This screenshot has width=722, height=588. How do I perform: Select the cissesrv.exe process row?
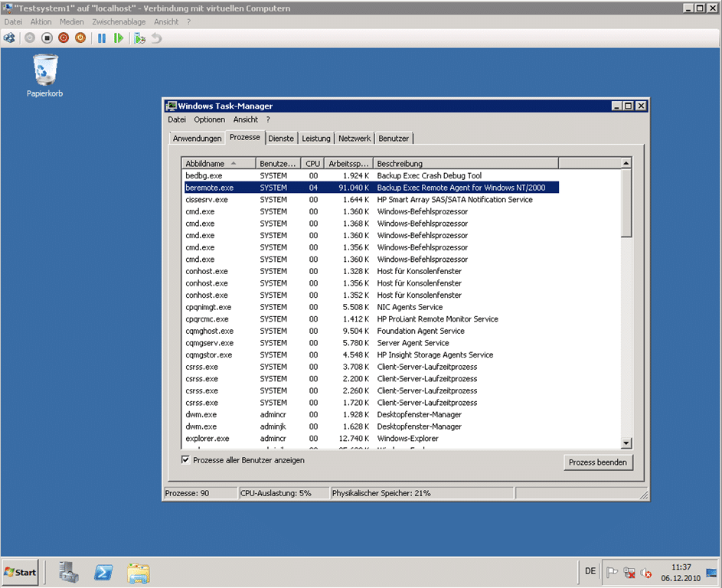[x=371, y=199]
